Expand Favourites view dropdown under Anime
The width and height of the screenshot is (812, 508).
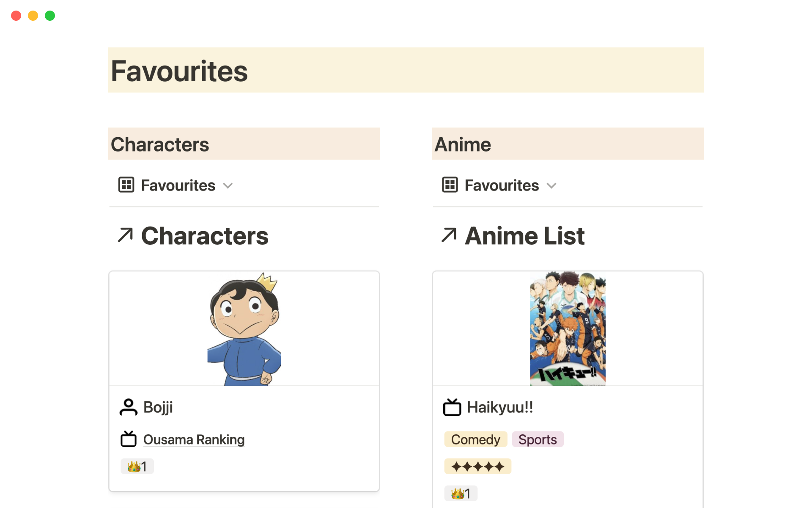551,185
